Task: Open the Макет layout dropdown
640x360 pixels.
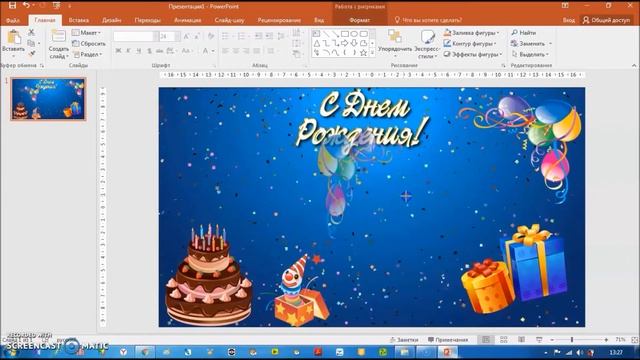Action: coord(87,33)
